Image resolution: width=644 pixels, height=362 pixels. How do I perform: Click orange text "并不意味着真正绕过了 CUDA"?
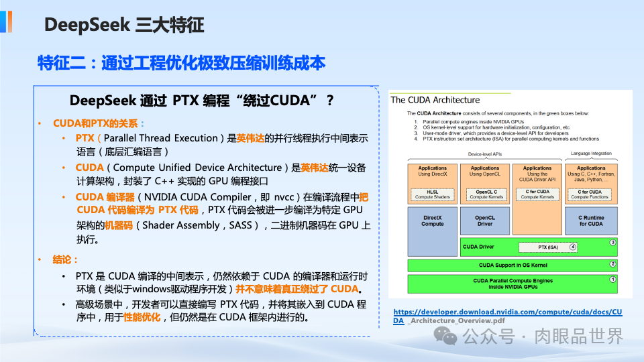coord(297,290)
